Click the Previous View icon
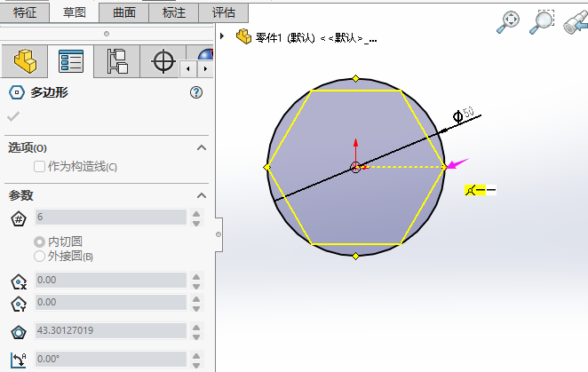588x372 pixels. click(576, 22)
